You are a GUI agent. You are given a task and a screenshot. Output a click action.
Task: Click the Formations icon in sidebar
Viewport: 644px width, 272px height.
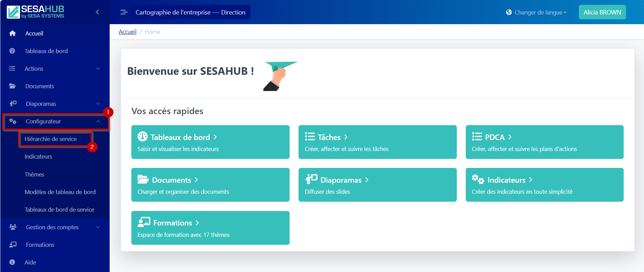[13, 245]
